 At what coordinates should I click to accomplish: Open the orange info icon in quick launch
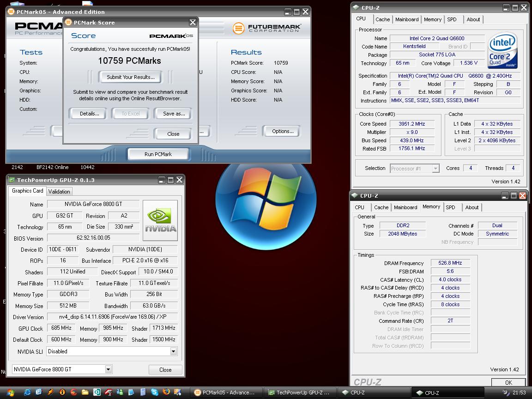(x=62, y=392)
